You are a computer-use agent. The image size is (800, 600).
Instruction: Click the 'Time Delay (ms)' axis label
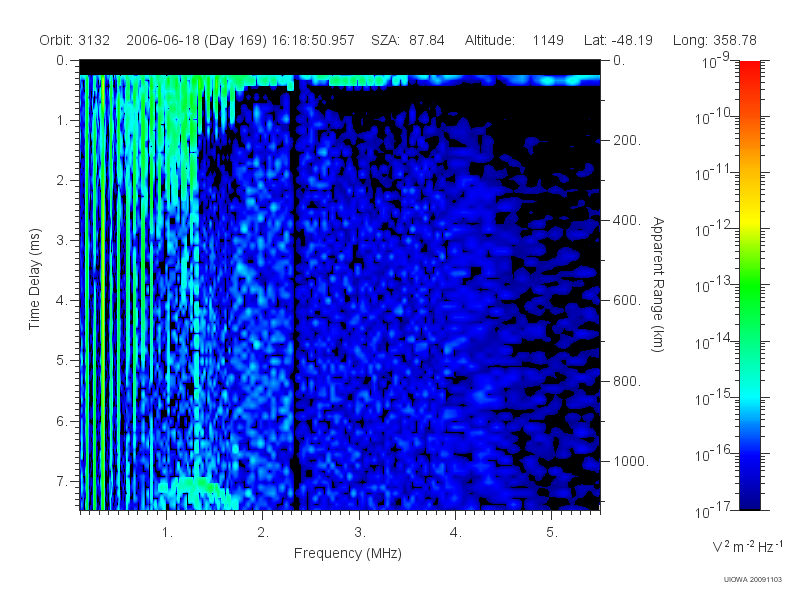point(34,279)
